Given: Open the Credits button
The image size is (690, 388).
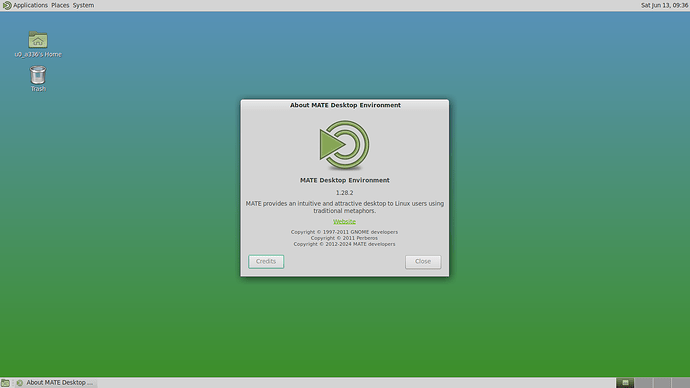Looking at the screenshot, I should coord(266,261).
